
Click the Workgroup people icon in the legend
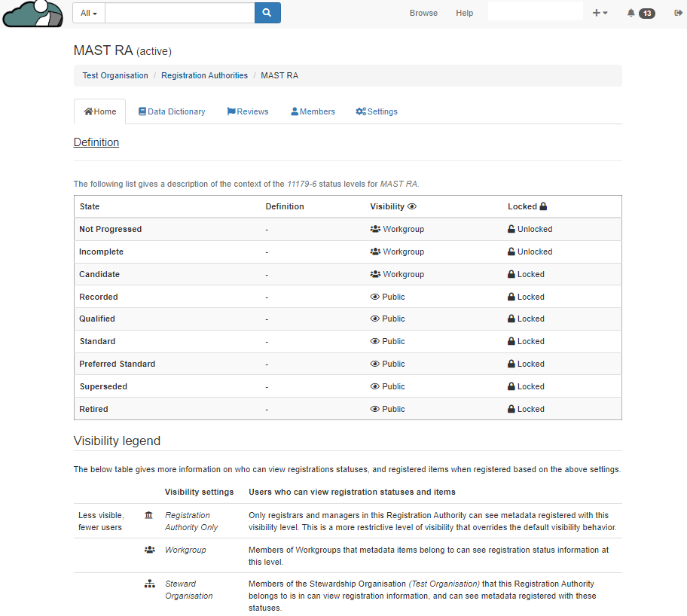[149, 550]
